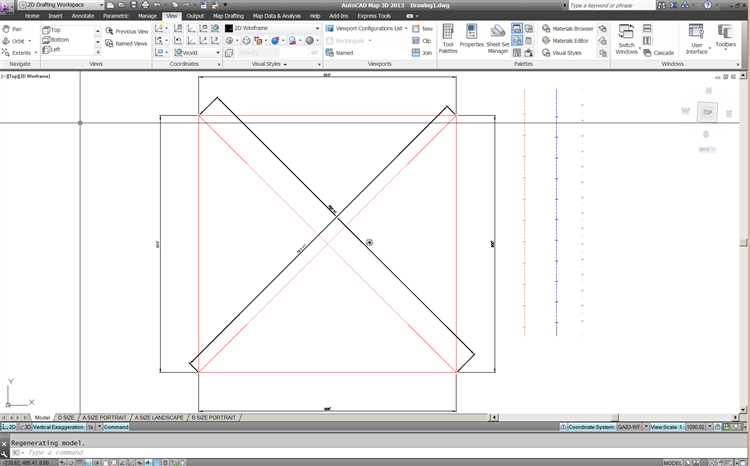The height and width of the screenshot is (466, 750).
Task: Open the Express Tools ribbon tab
Action: (x=374, y=16)
